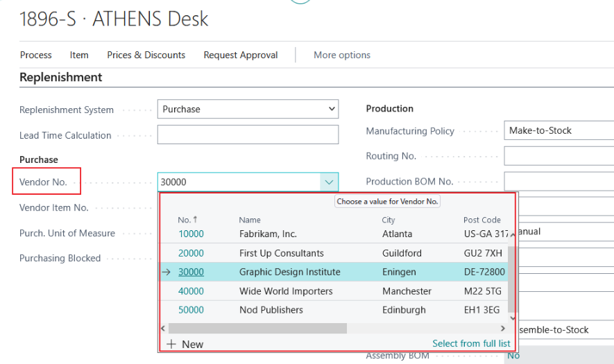This screenshot has width=614, height=364.
Task: Select vendor number 50000
Action: point(191,310)
